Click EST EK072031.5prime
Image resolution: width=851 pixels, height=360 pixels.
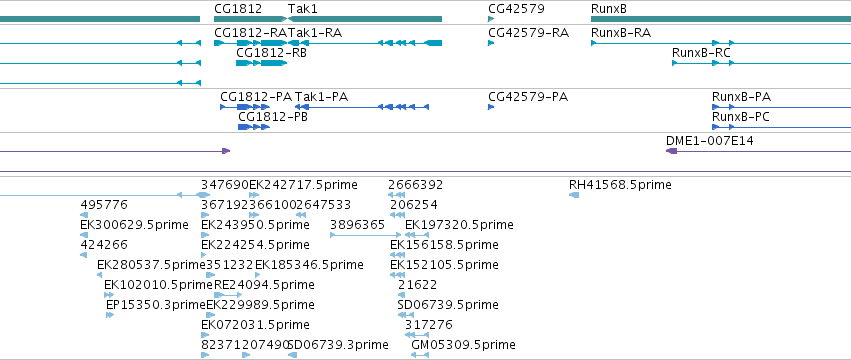(255, 325)
